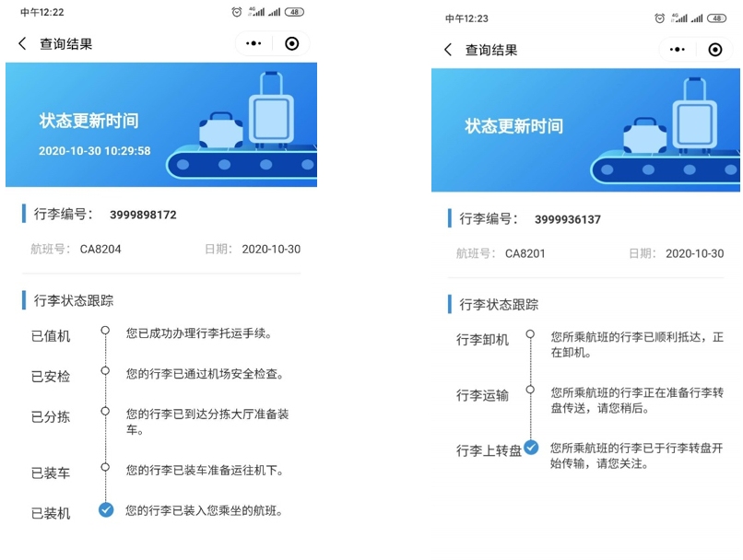
Task: Open three-dot menu on right screen
Action: (x=678, y=49)
